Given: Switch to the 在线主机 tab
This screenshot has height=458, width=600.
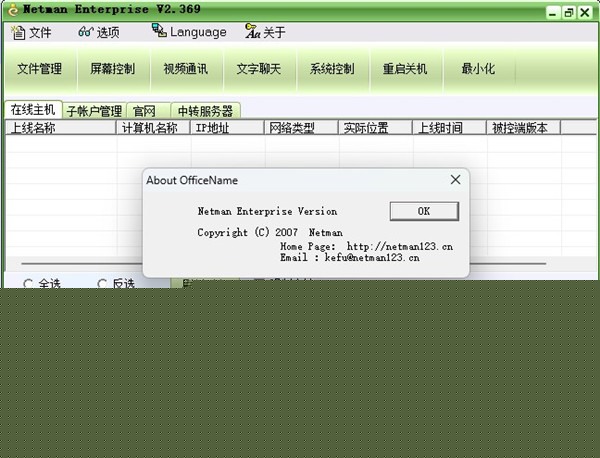Looking at the screenshot, I should coord(33,110).
